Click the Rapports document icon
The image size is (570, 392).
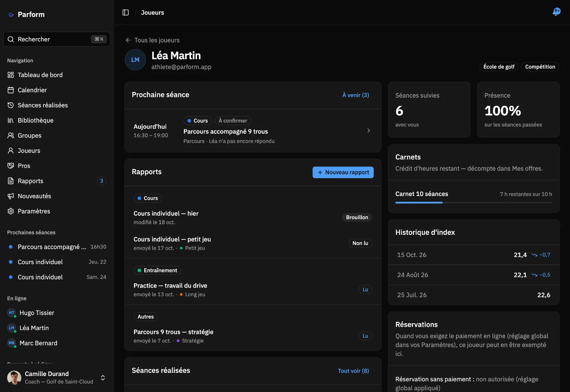11,181
